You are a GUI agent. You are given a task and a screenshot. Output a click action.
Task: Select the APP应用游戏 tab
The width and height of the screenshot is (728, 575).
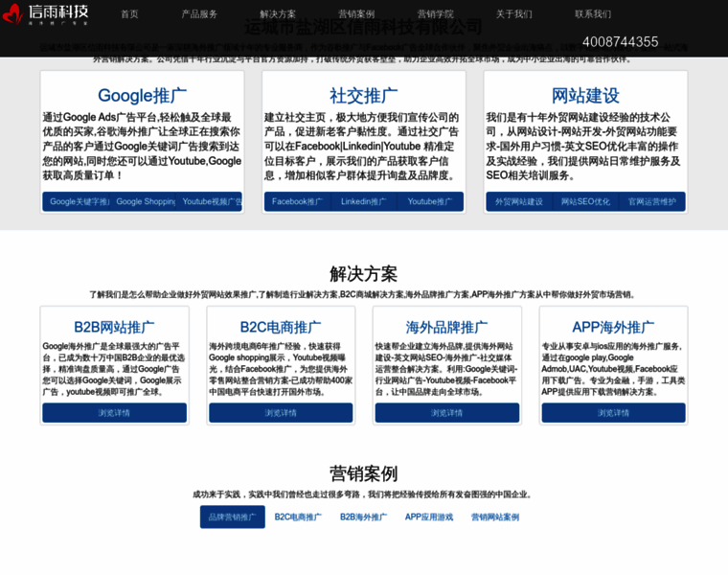click(429, 517)
